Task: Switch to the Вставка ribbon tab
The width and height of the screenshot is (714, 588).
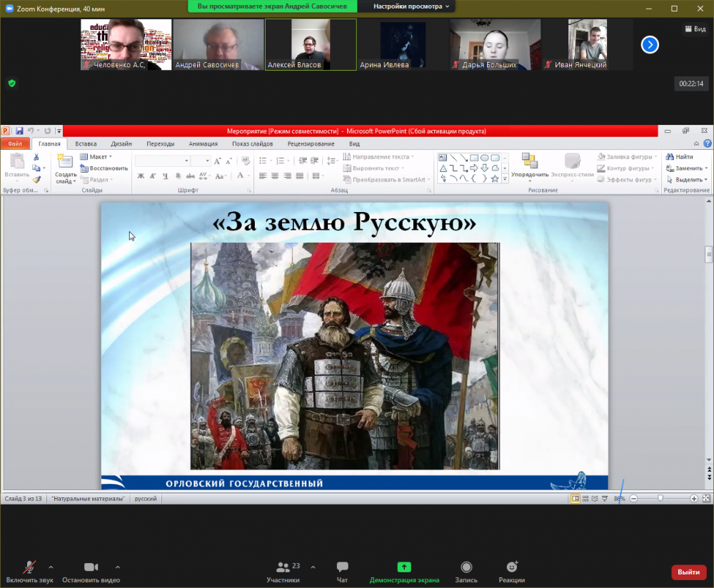Action: (86, 143)
